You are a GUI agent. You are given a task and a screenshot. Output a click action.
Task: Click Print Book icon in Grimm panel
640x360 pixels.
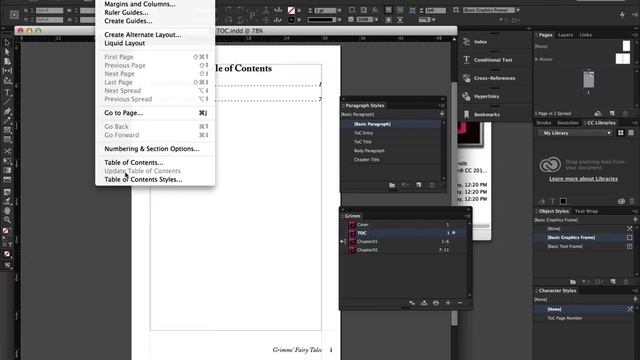coord(436,303)
